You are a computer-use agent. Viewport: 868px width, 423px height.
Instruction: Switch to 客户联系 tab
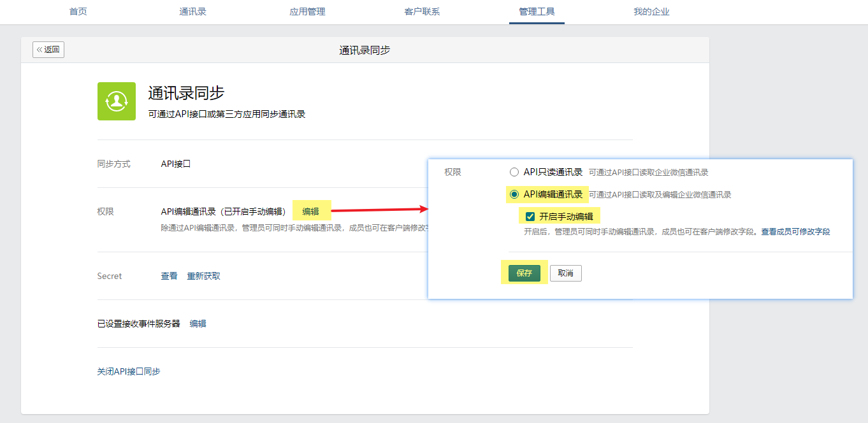point(422,11)
